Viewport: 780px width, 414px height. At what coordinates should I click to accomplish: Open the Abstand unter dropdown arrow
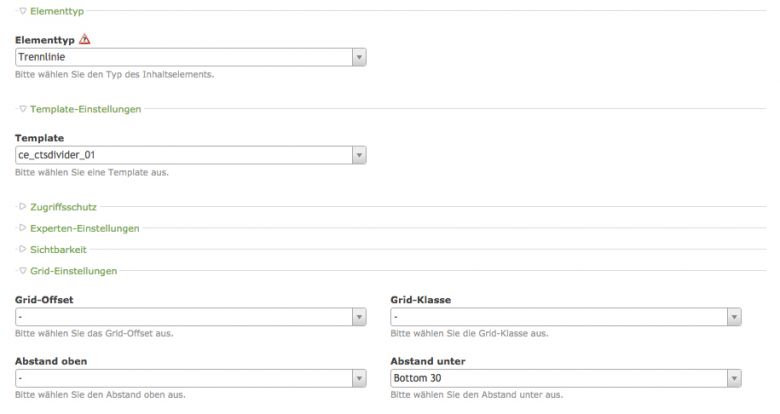click(x=734, y=378)
